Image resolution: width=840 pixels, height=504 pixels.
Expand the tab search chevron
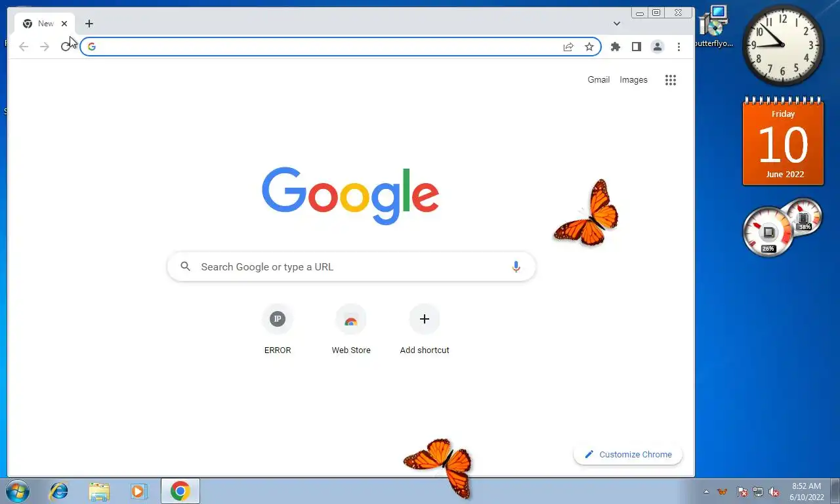tap(617, 24)
